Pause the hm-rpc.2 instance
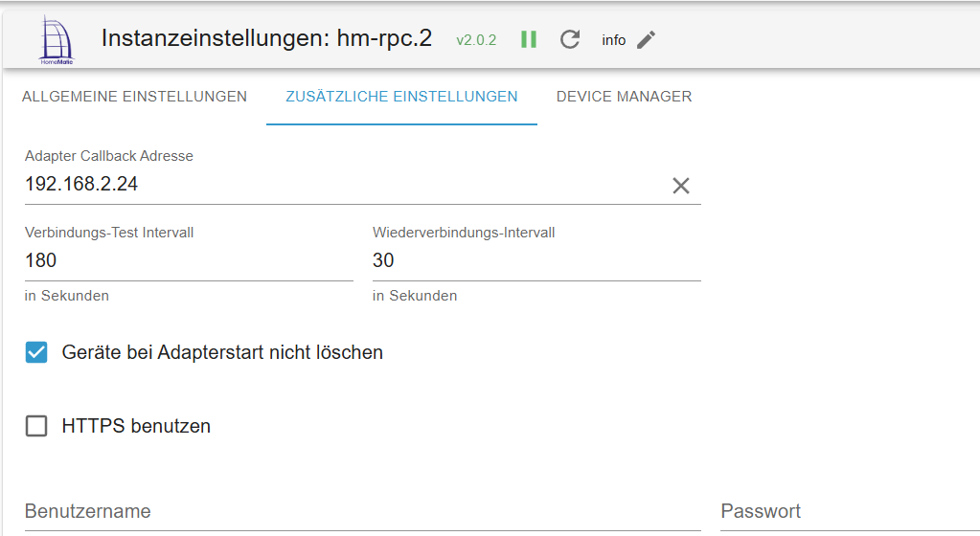Viewport: 980px width, 536px height. (529, 39)
